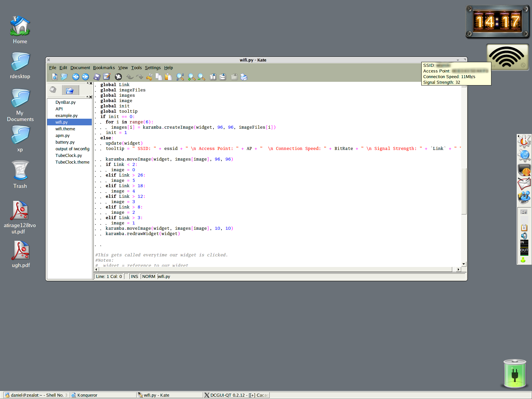Click the Save As toolbar icon

click(107, 77)
